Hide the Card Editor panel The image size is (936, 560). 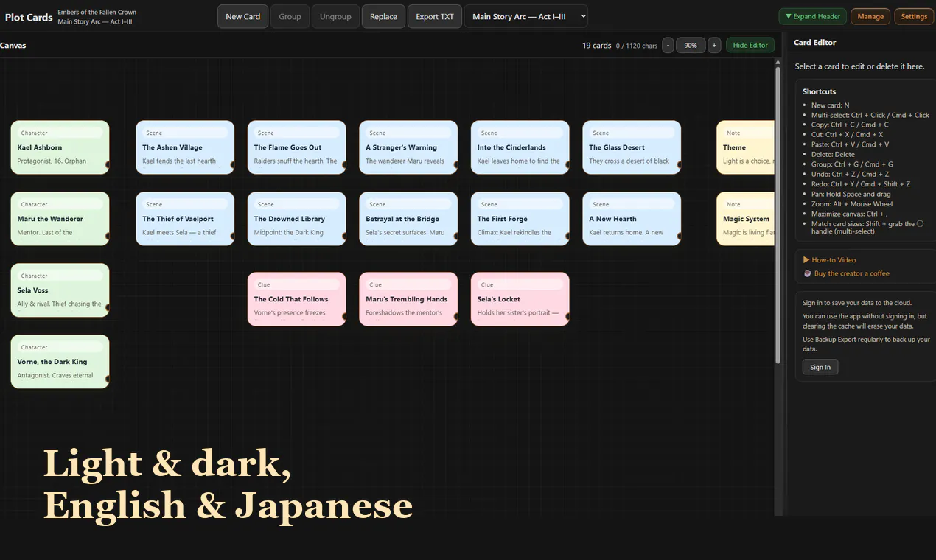(750, 45)
